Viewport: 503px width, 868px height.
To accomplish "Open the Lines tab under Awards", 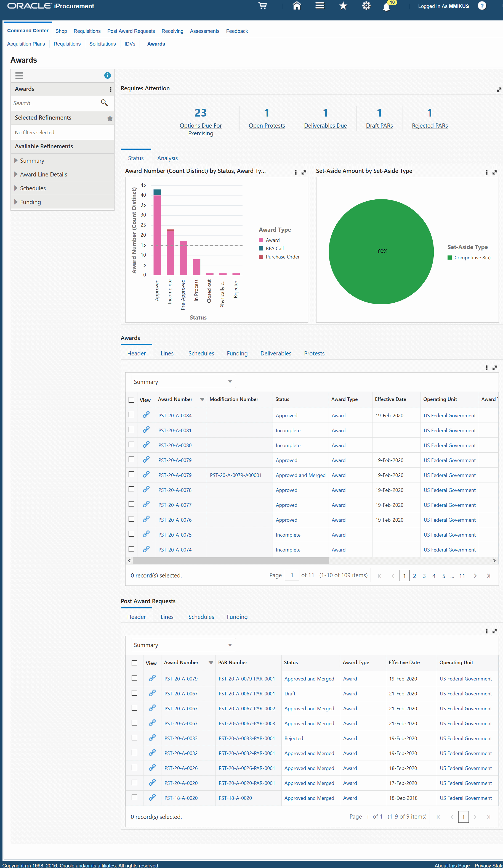I will click(x=167, y=353).
